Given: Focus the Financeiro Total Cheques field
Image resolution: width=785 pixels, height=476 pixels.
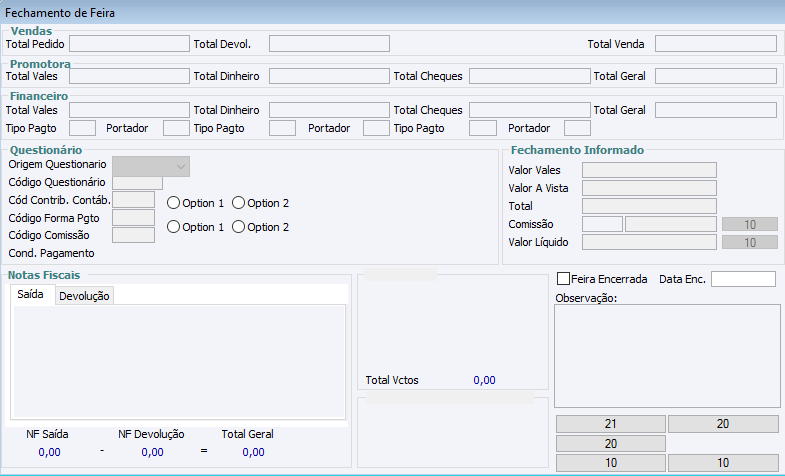Looking at the screenshot, I should coord(530,110).
